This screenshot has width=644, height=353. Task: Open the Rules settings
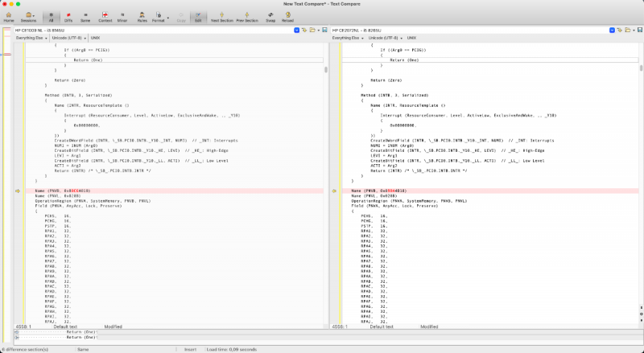141,16
